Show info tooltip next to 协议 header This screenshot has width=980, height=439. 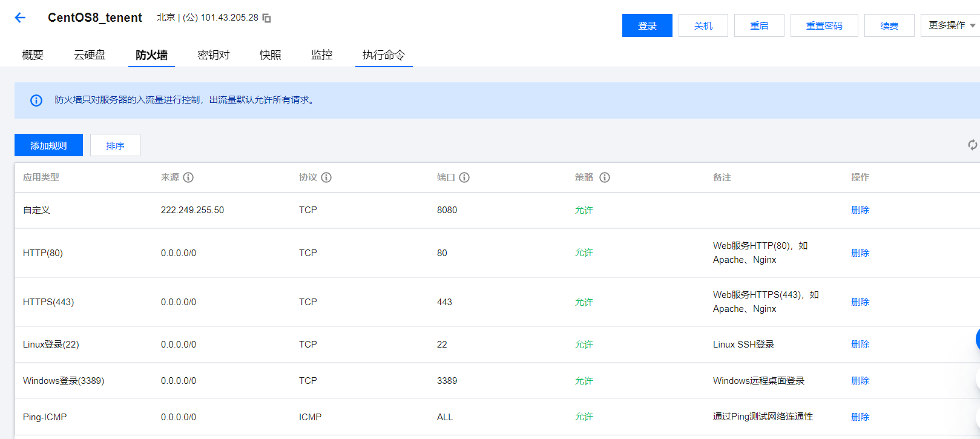326,177
